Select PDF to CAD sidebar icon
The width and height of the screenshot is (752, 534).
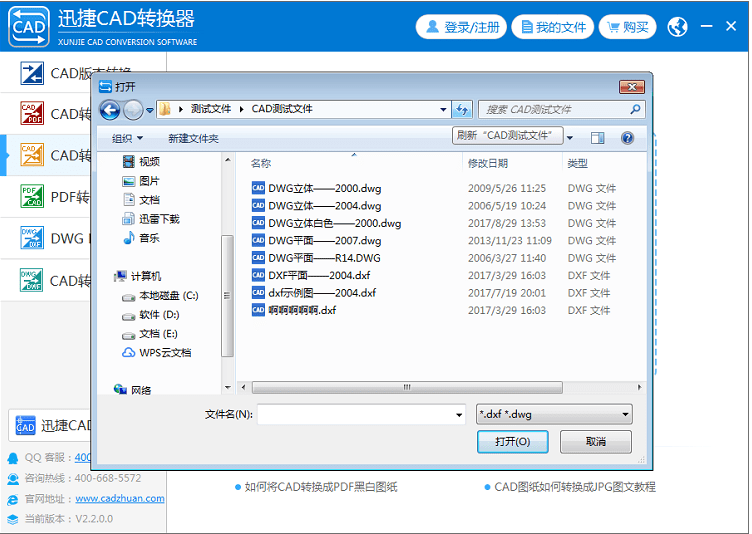click(32, 196)
